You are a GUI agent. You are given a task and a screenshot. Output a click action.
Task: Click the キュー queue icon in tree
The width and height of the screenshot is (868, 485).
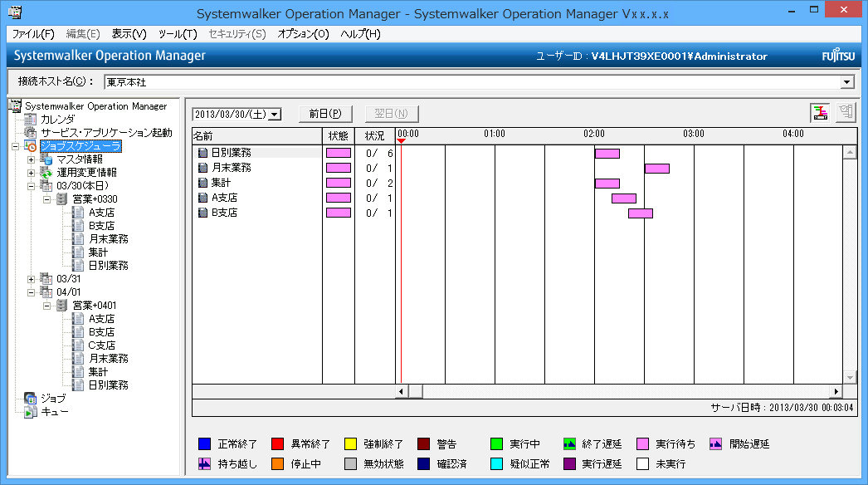[x=32, y=412]
